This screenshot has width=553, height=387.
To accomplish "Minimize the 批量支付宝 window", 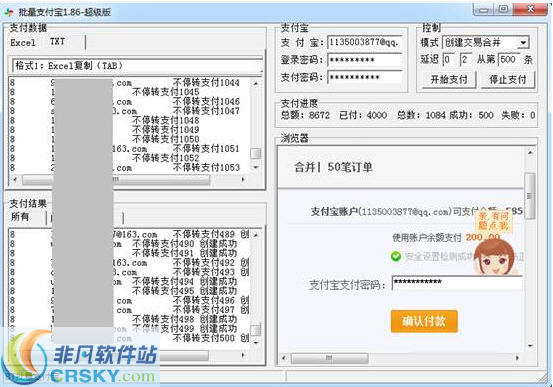I will click(484, 10).
